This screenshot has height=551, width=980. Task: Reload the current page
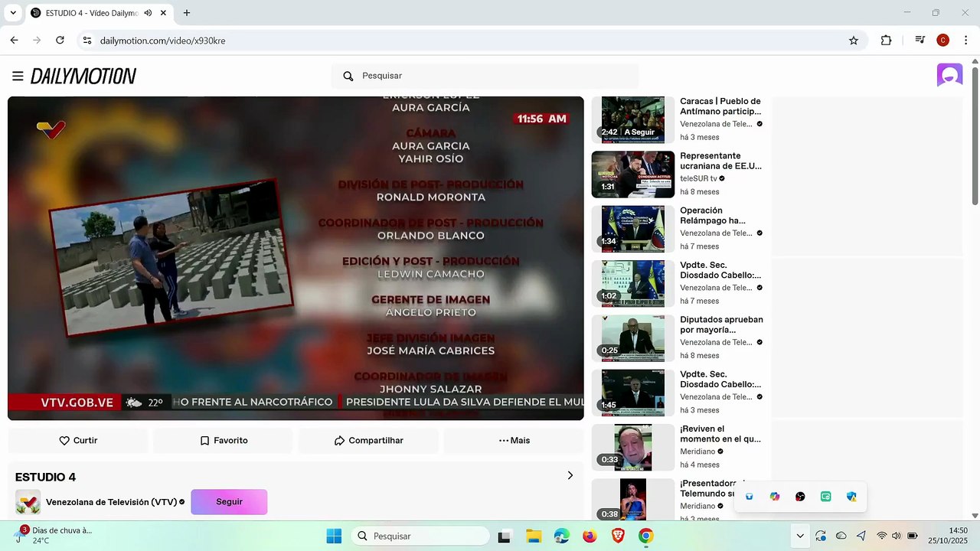60,41
